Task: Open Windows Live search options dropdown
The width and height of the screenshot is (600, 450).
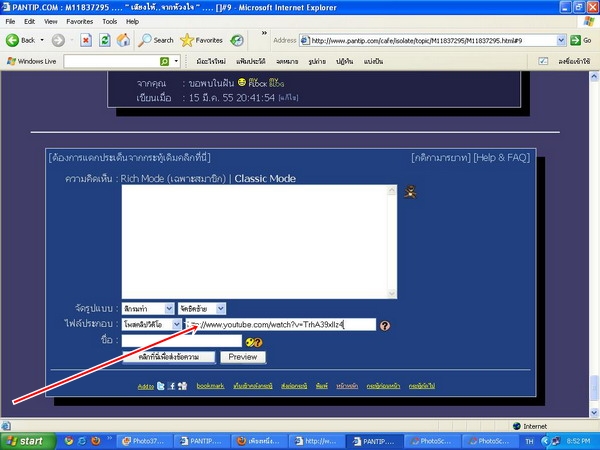Action: (x=176, y=61)
